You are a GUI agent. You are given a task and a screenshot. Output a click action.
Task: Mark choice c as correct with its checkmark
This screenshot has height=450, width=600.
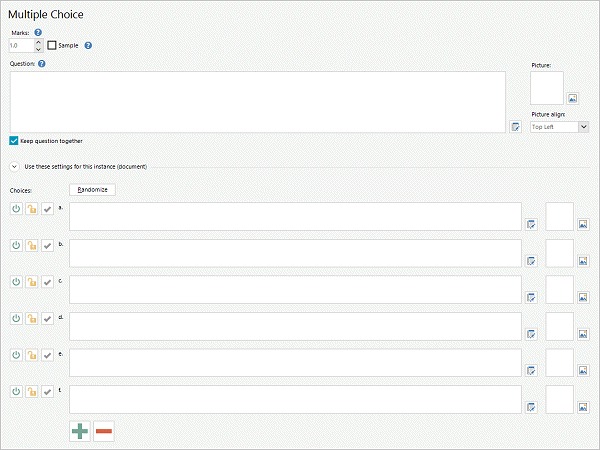[47, 282]
